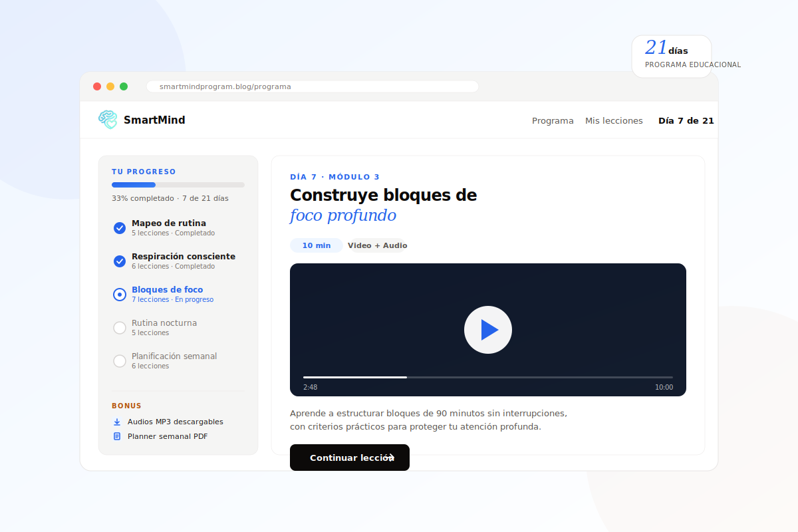Click the yellow minimize dot
This screenshot has height=532, width=798.
click(x=110, y=86)
